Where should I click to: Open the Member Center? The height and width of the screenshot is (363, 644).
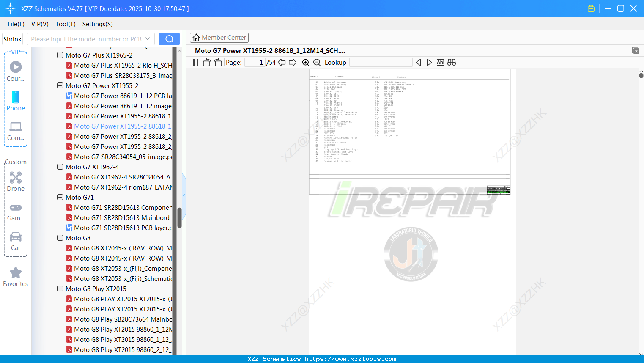tap(219, 38)
